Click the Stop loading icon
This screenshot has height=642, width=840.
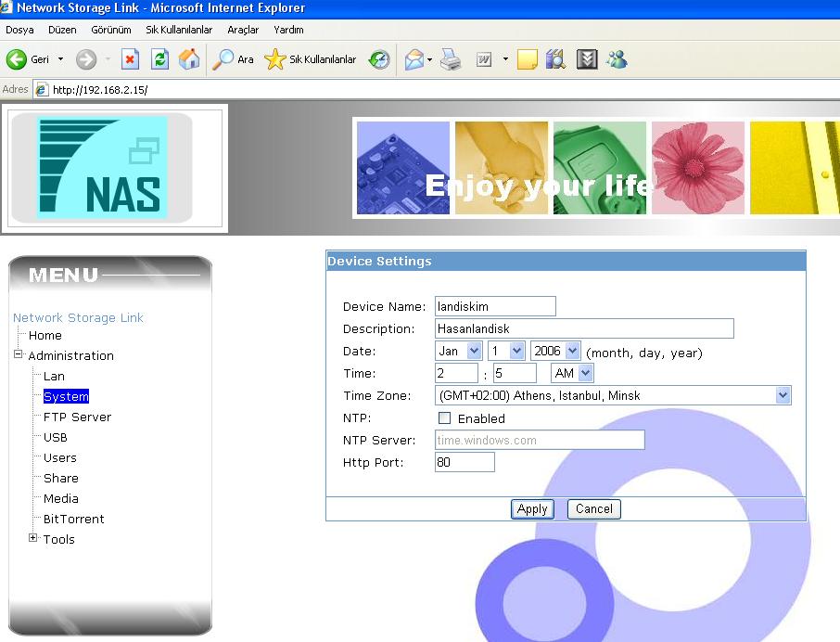(130, 59)
